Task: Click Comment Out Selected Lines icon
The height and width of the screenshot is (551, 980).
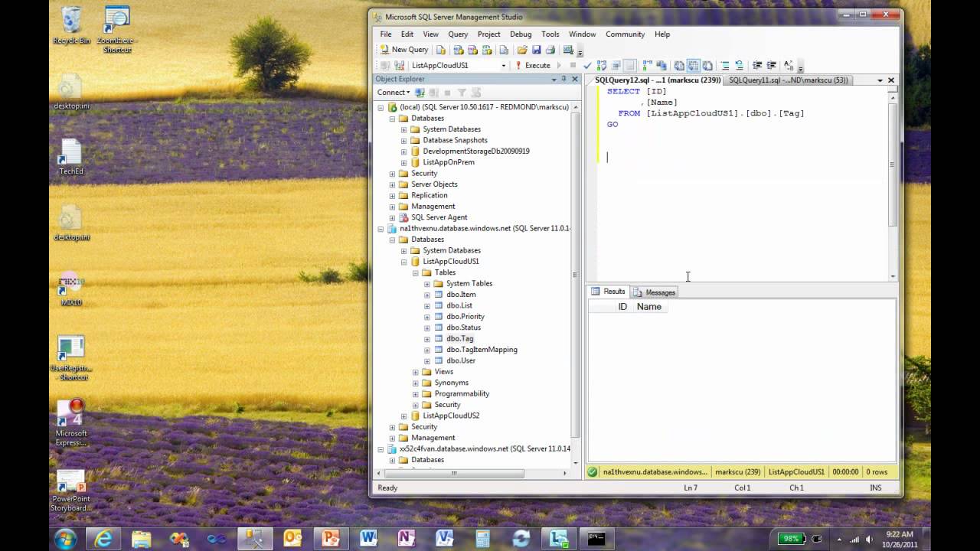Action: (x=724, y=66)
